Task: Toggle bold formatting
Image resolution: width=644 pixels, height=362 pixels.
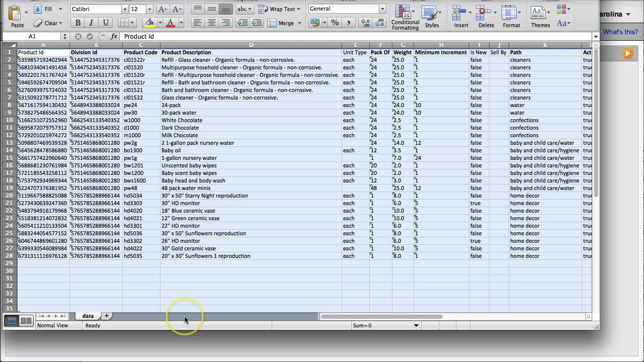Action: coord(77,23)
